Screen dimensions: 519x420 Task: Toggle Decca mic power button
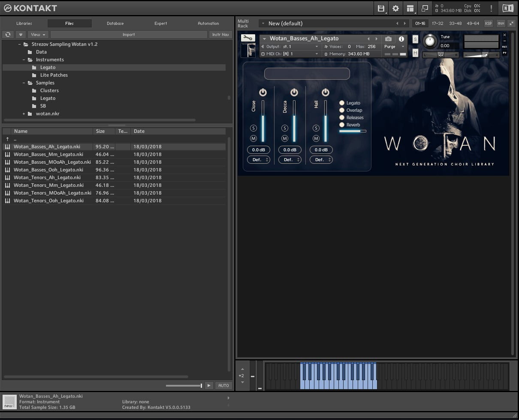(x=294, y=92)
